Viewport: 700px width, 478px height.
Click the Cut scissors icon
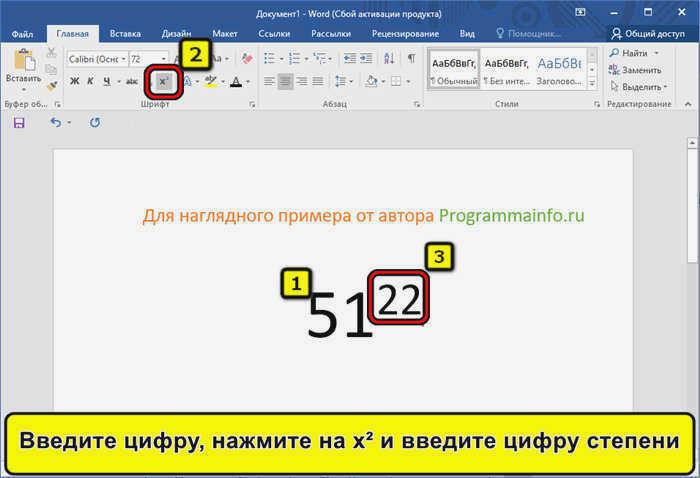(51, 53)
